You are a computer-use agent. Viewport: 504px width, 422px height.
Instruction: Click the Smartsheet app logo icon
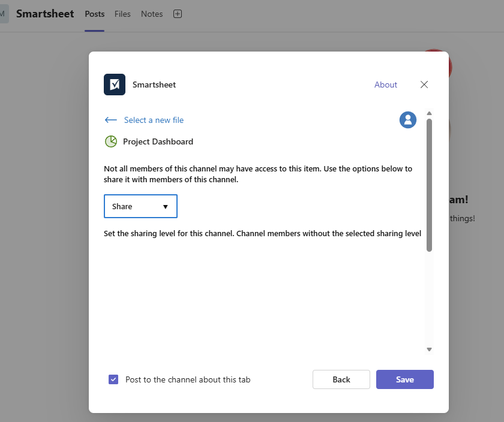[115, 85]
